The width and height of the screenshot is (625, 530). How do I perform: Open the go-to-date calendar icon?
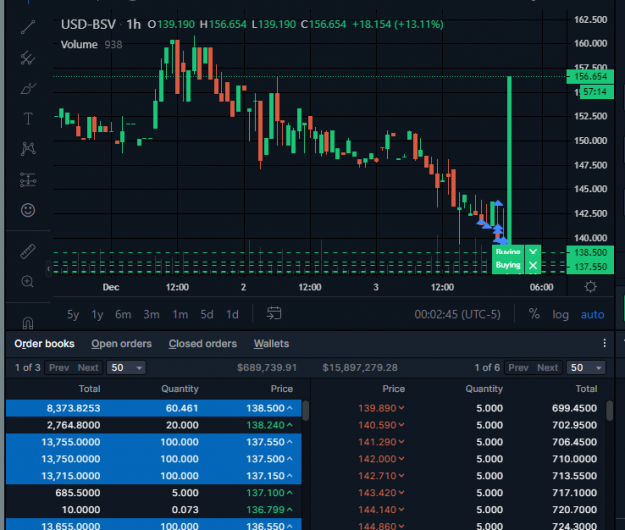pyautogui.click(x=274, y=314)
